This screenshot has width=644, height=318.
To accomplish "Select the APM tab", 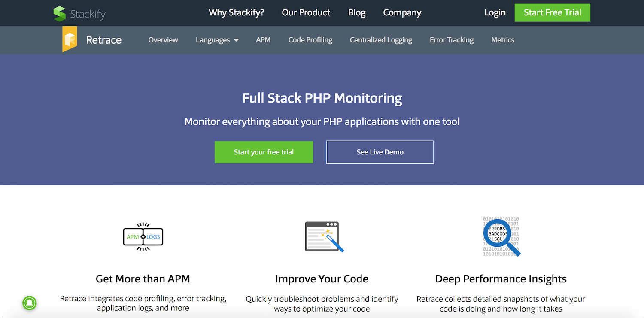I will 263,40.
